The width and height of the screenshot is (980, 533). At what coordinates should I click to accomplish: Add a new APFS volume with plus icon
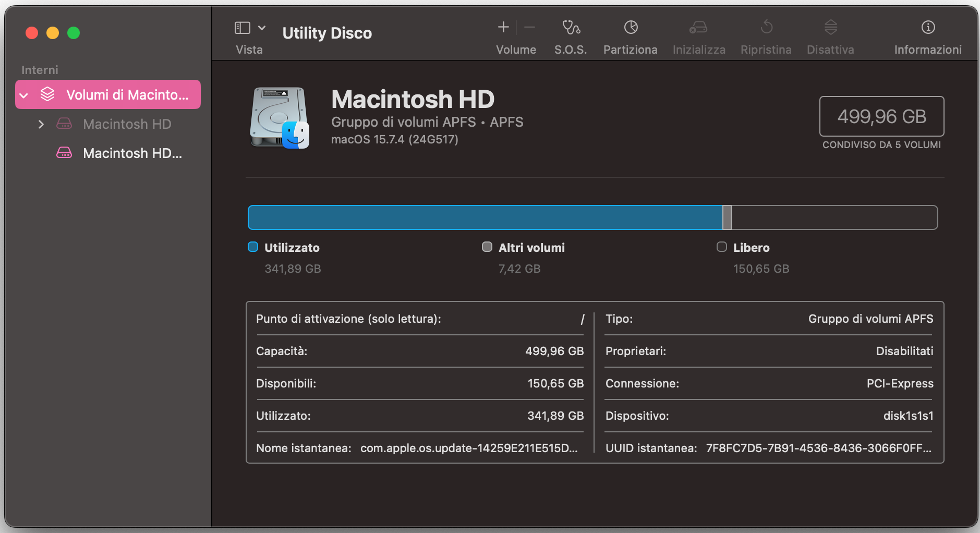click(x=503, y=27)
